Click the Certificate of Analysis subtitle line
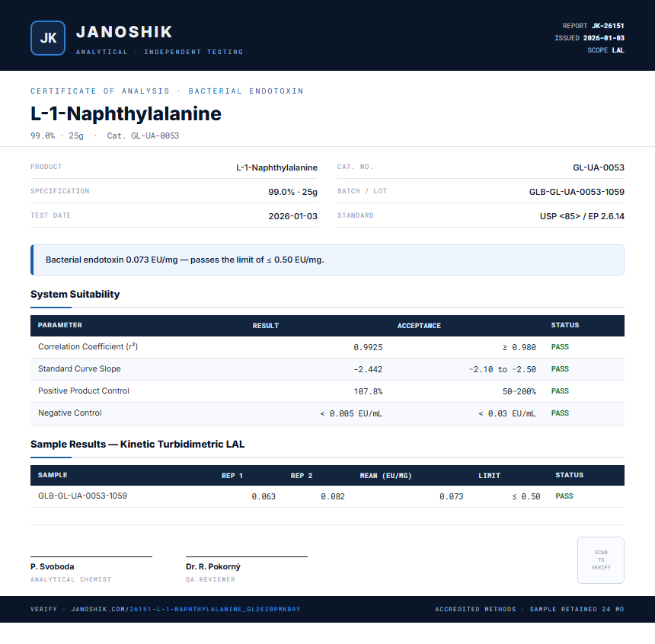The width and height of the screenshot is (655, 644). point(167,91)
